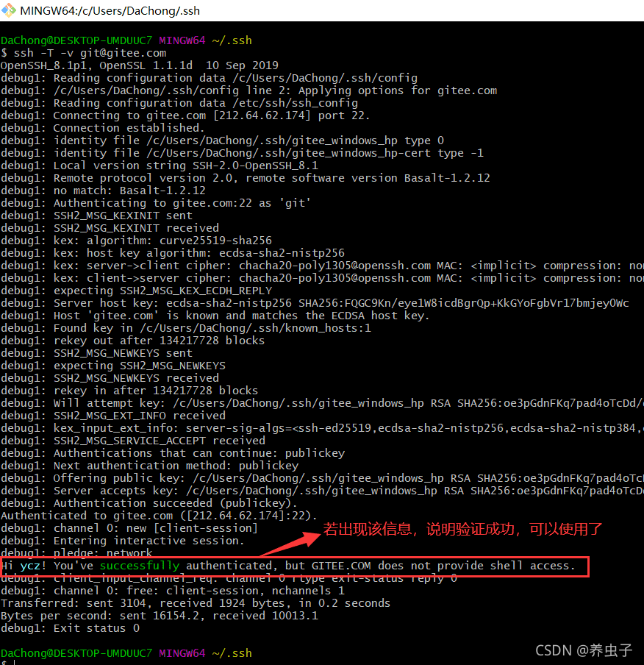Click the Host 'gitee.com' is known line
This screenshot has width=644, height=665.
[215, 316]
